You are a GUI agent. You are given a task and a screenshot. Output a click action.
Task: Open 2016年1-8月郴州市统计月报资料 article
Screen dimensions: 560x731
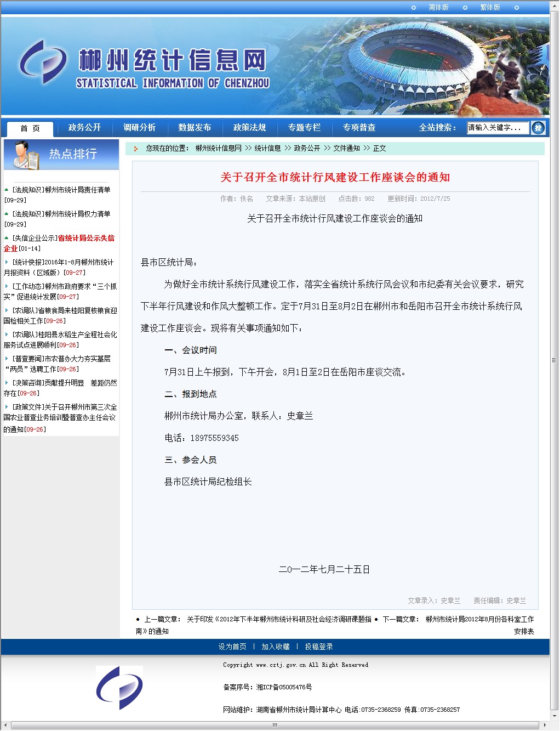pyautogui.click(x=59, y=267)
